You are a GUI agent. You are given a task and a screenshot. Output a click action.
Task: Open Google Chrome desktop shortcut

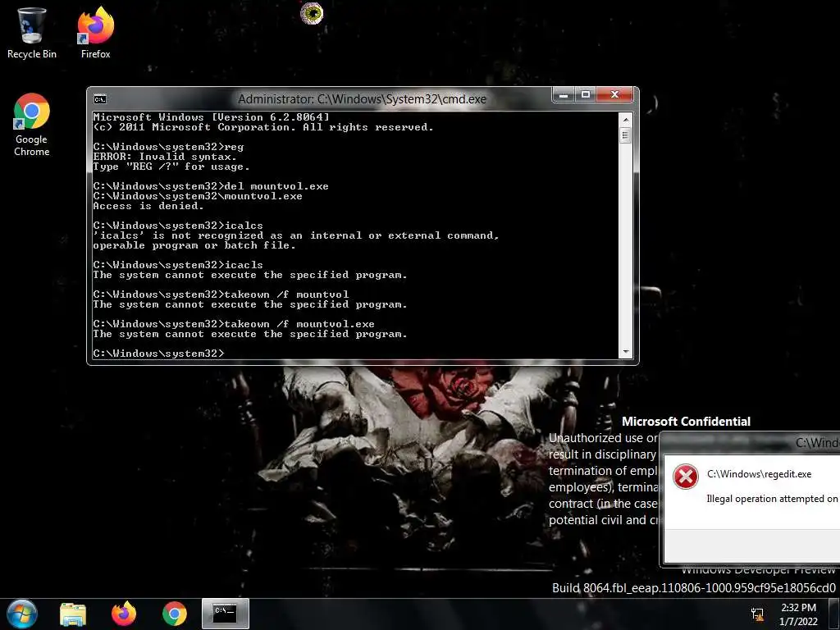coord(32,125)
